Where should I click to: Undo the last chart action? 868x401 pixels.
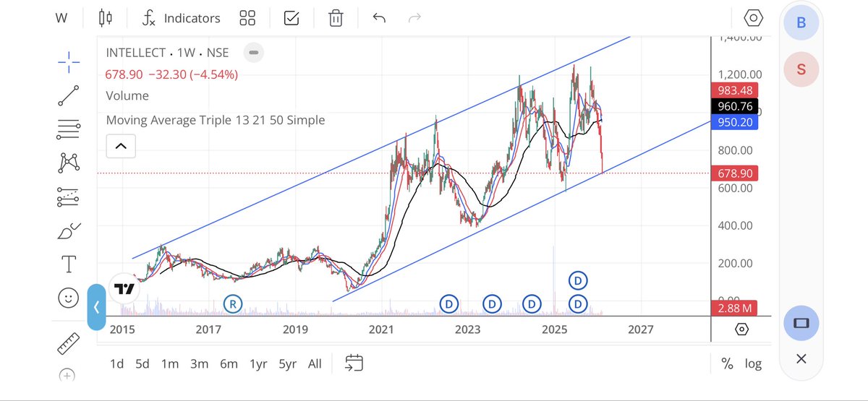(380, 17)
